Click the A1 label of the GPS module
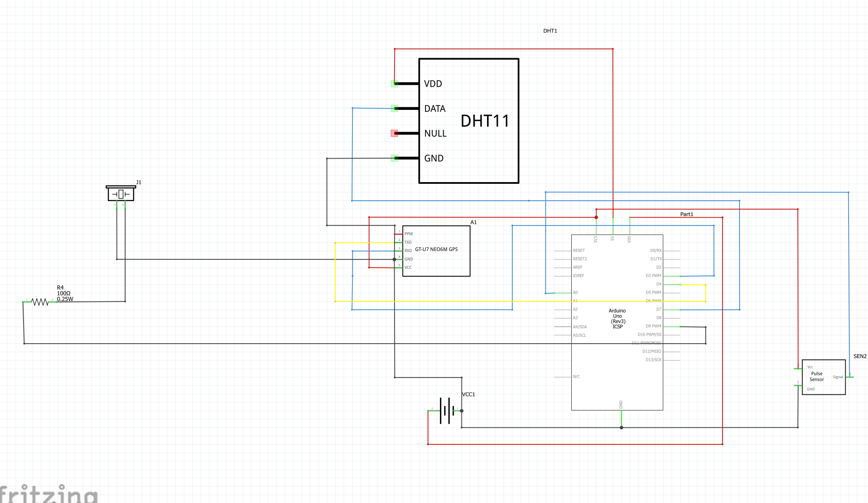 473,222
